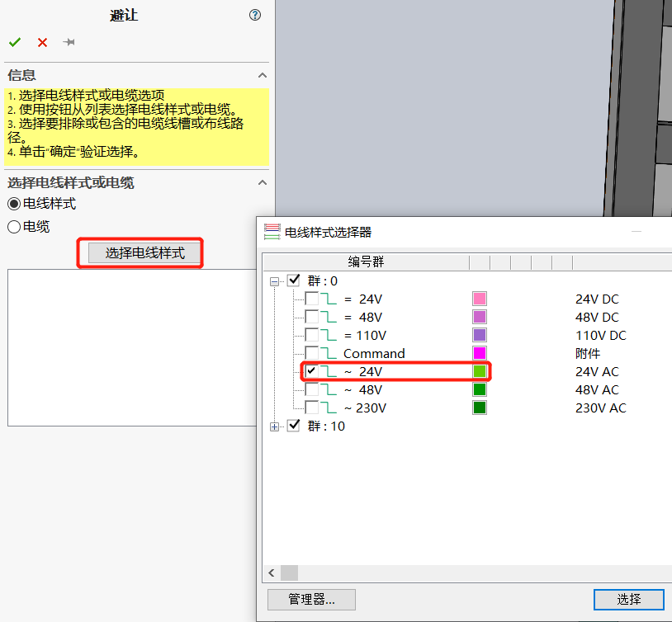This screenshot has width=672, height=622.
Task: Click the wire style icon for ~ 24V
Action: [x=329, y=371]
